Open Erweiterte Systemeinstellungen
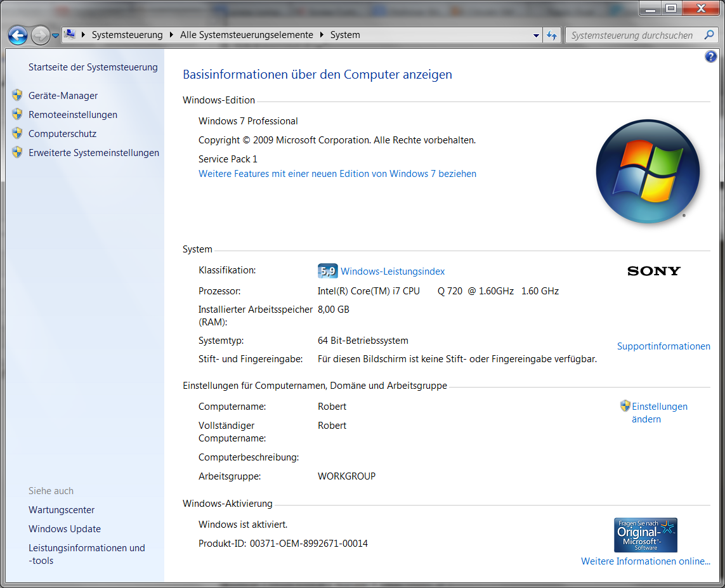Screen dimensions: 725x588 click(94, 152)
